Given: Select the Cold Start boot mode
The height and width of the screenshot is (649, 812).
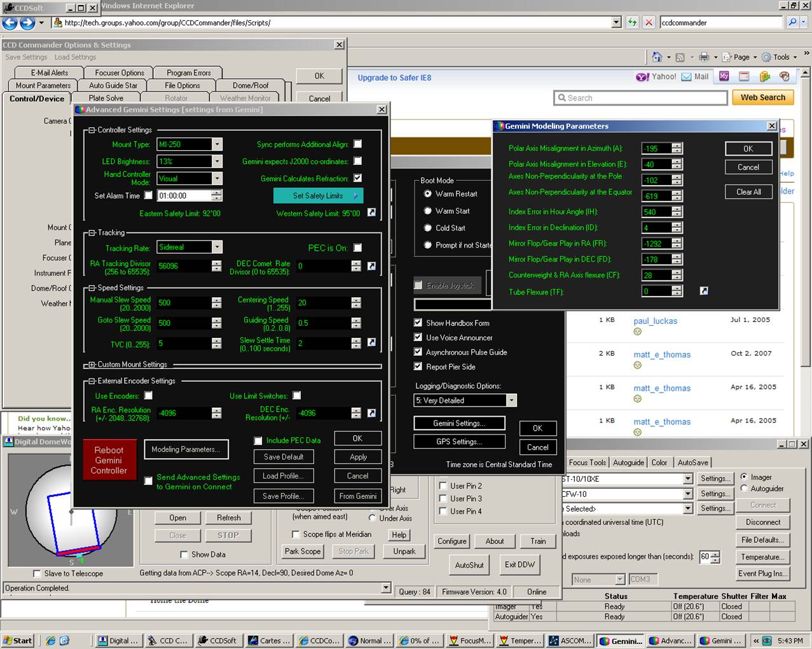Looking at the screenshot, I should pyautogui.click(x=428, y=228).
